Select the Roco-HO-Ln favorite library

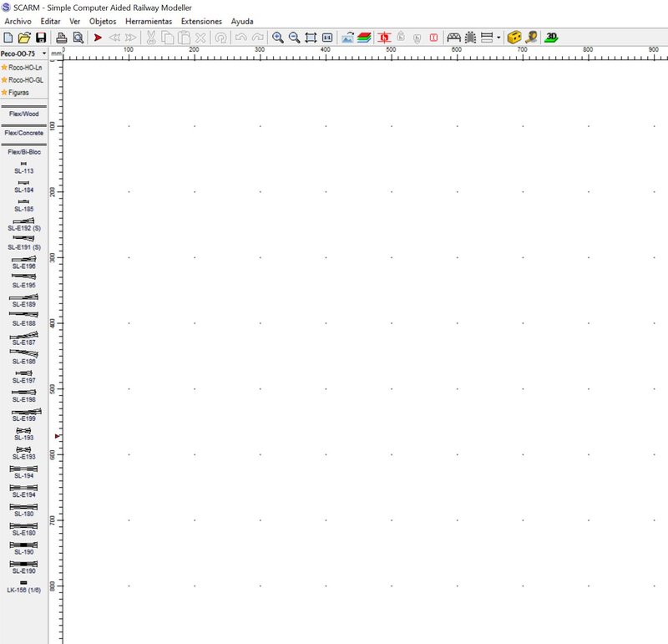(x=22, y=68)
